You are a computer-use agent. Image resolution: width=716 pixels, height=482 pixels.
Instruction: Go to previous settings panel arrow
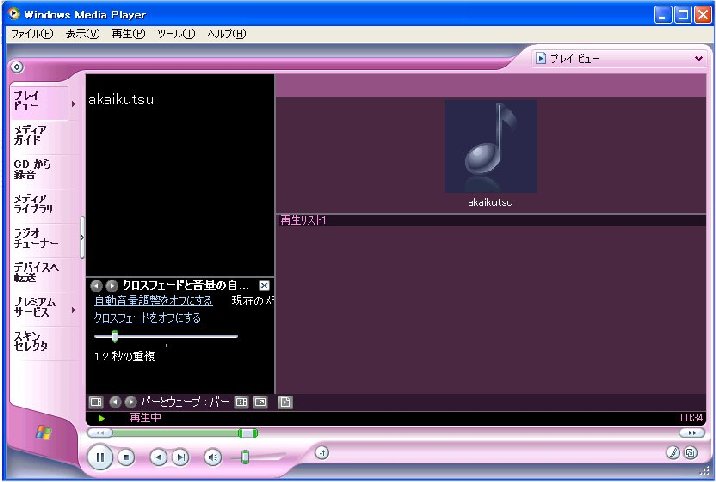click(96, 286)
